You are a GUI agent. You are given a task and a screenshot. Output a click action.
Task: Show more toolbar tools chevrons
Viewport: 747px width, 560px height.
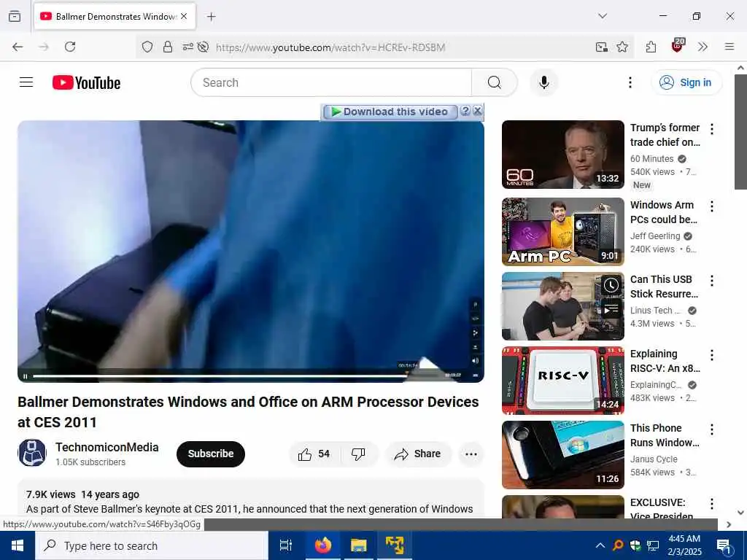tap(703, 47)
